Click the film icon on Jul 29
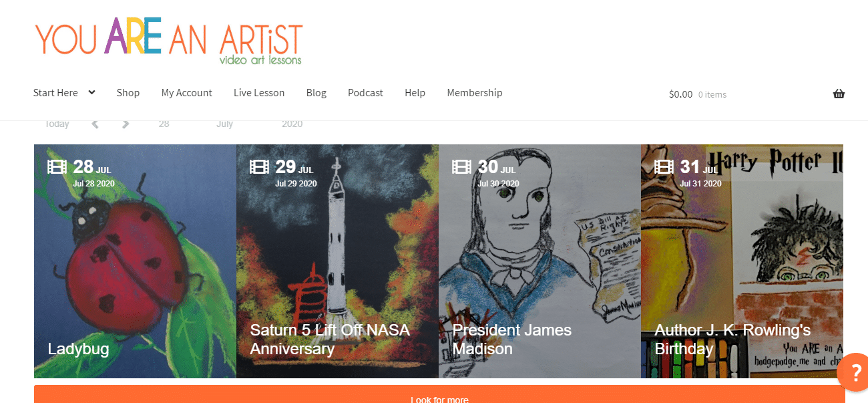 tap(260, 166)
